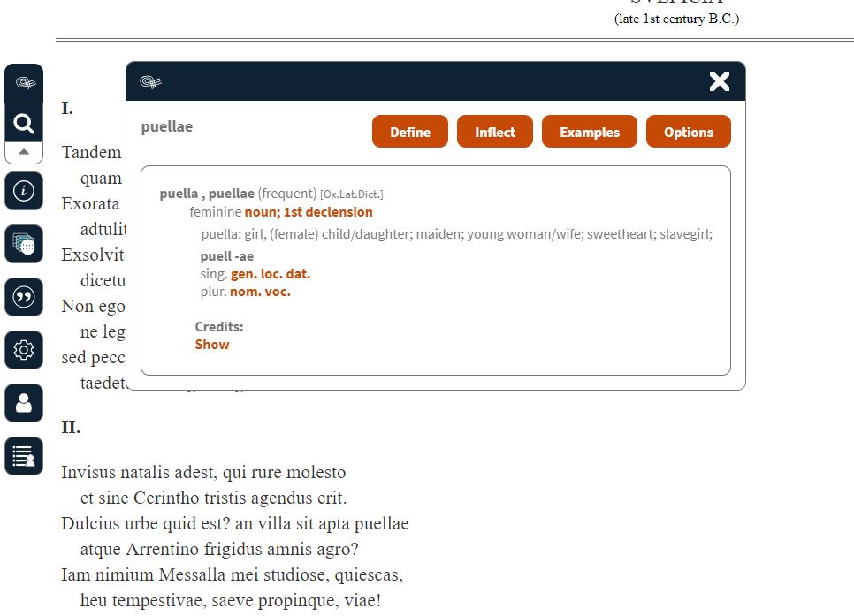The width and height of the screenshot is (854, 616).
Task: Open the wordlist panel
Action: tap(23, 456)
